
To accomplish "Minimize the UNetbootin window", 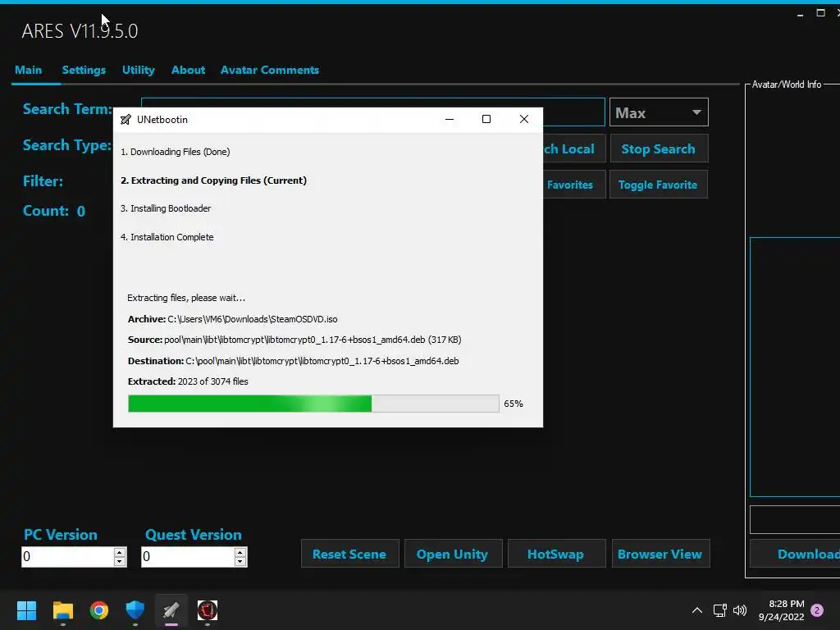I will pyautogui.click(x=450, y=120).
